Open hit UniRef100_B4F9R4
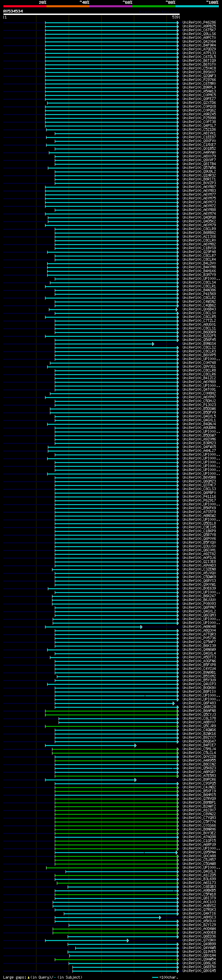This screenshot has height=980, width=222. pyautogui.click(x=199, y=45)
